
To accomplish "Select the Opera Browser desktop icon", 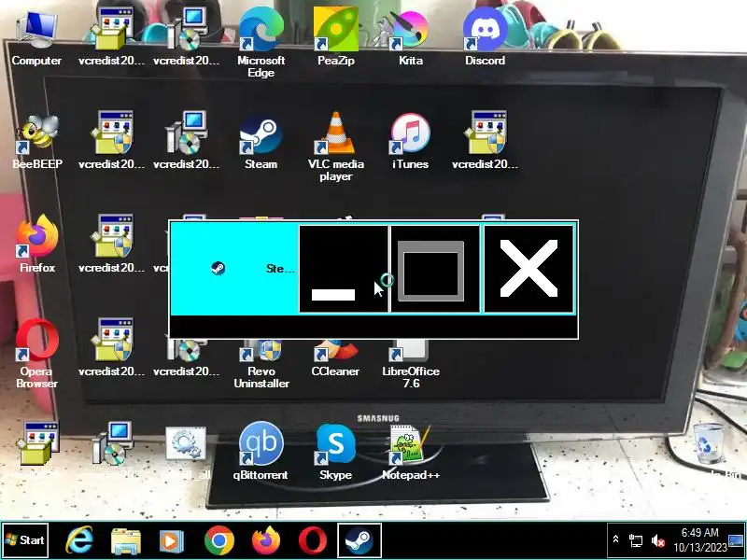I will [36, 354].
